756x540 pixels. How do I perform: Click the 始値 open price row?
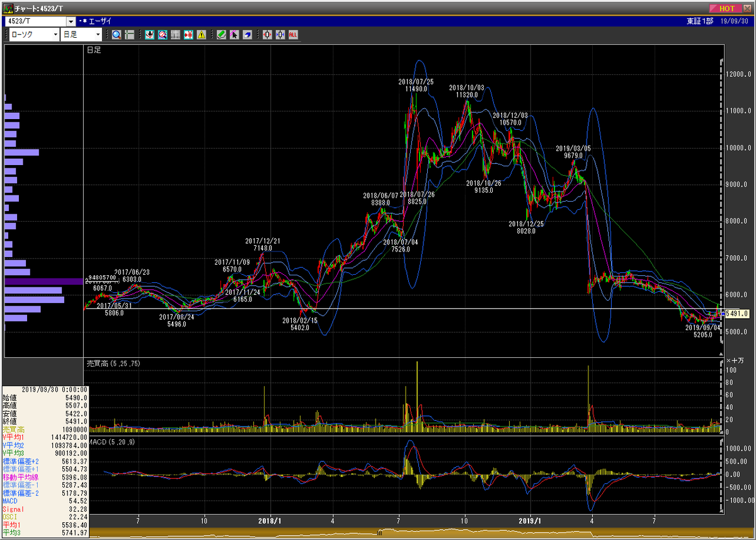pos(45,398)
